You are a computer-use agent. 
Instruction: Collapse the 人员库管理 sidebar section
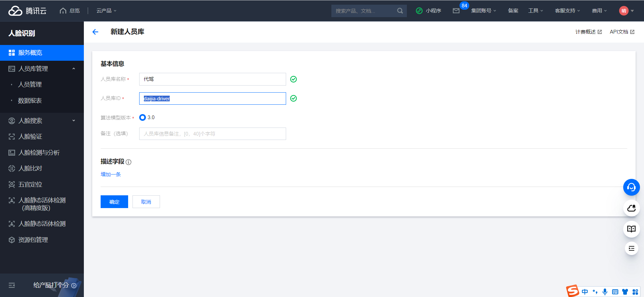[73, 69]
